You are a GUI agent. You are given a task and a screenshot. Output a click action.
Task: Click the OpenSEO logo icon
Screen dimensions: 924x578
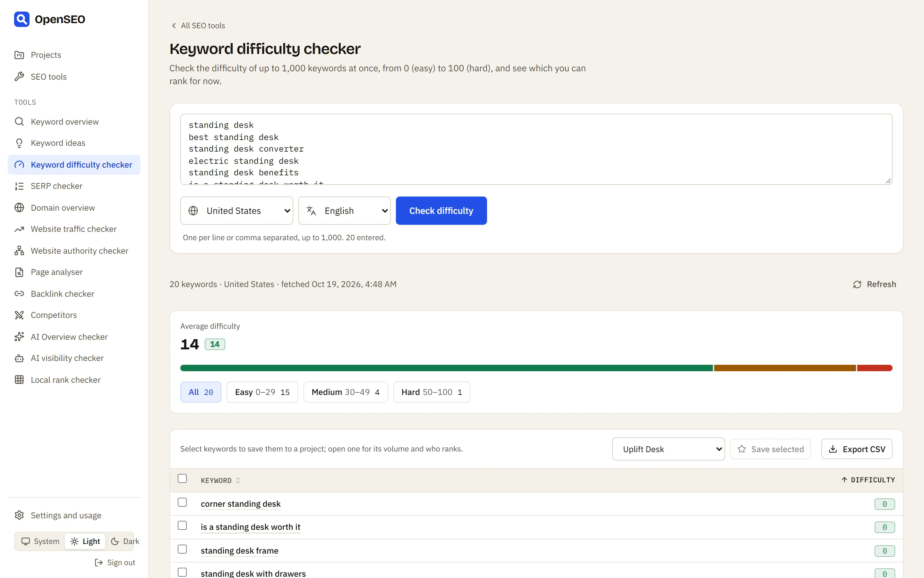pyautogui.click(x=22, y=19)
